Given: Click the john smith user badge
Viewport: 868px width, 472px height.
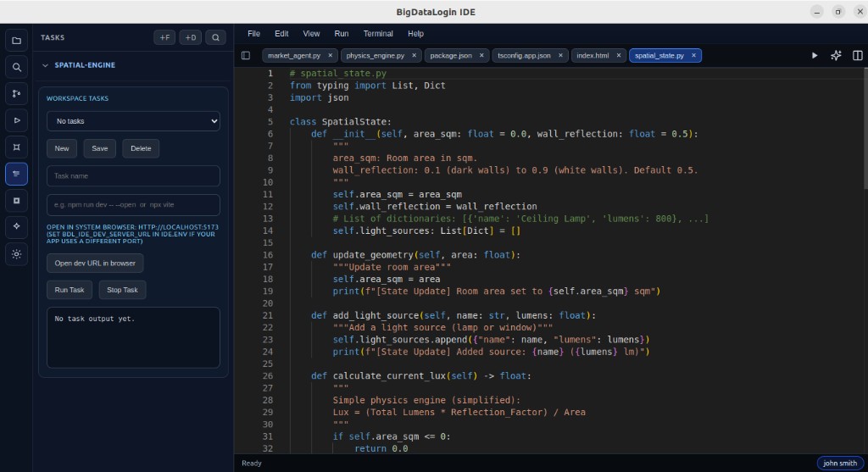Looking at the screenshot, I should (x=839, y=464).
